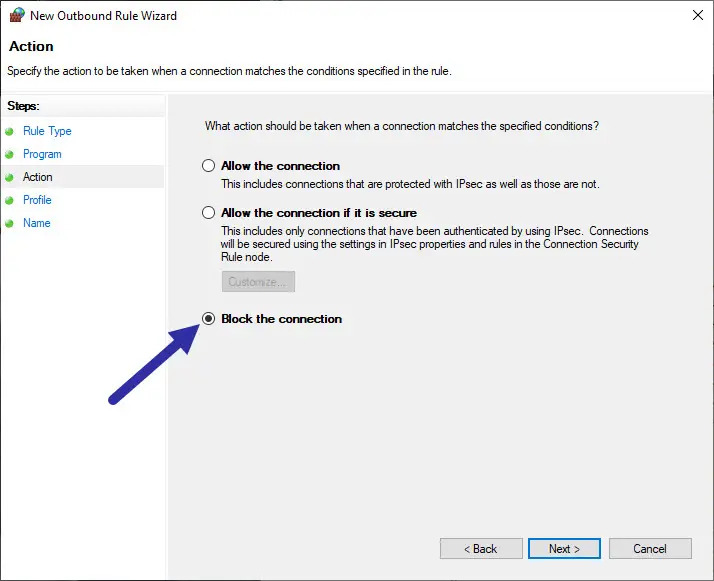The height and width of the screenshot is (581, 714).
Task: Open the Name step in sidebar
Action: (36, 223)
